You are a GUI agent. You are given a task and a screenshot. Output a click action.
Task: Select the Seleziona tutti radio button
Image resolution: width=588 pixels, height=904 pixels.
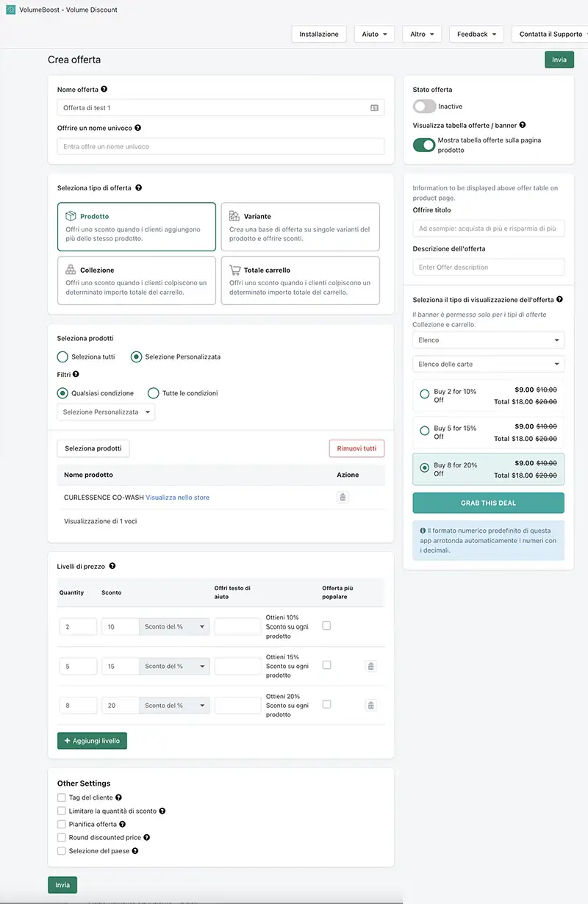point(62,356)
